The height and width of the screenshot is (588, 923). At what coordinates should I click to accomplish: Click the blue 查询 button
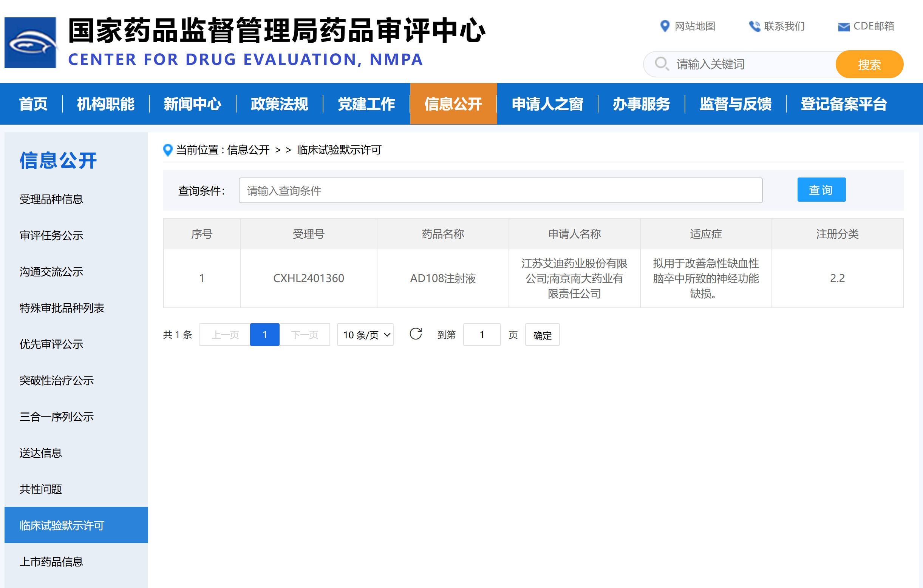(821, 190)
